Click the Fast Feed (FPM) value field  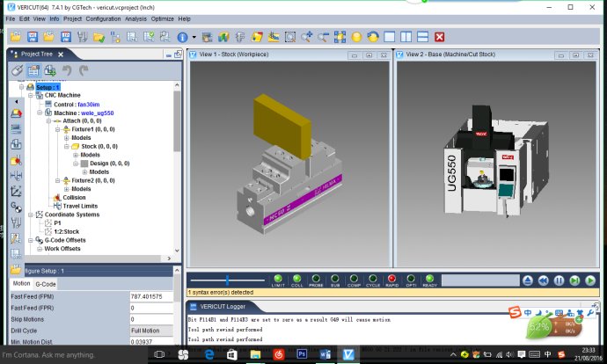click(151, 296)
